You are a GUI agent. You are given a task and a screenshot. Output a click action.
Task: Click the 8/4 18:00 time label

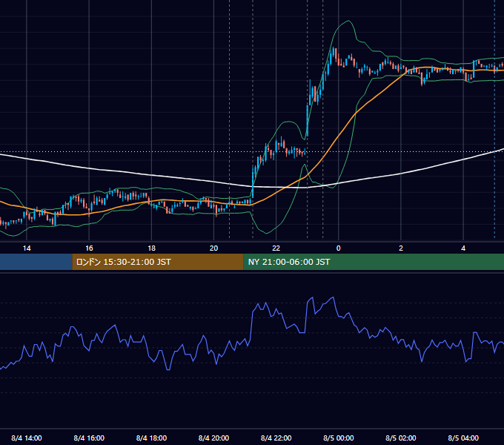click(x=151, y=438)
